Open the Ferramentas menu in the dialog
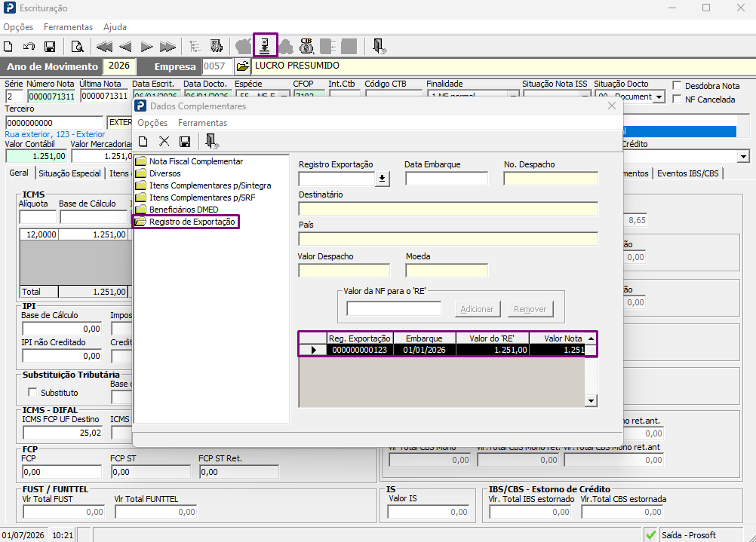 (x=202, y=123)
